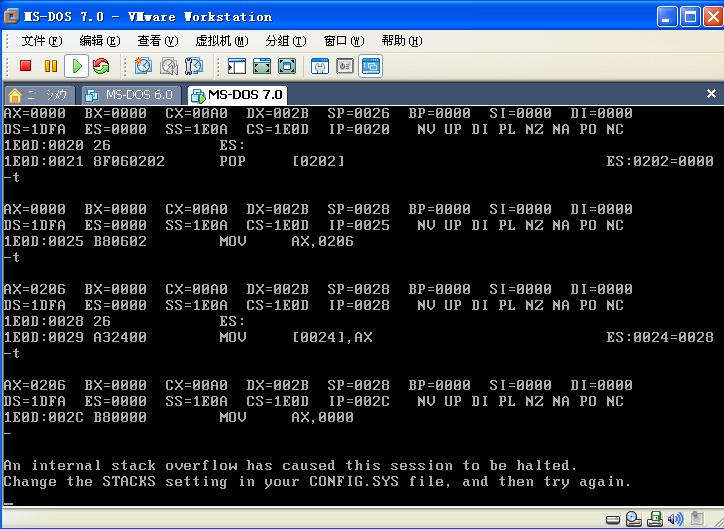The width and height of the screenshot is (724, 529).
Task: Enter full screen mode with the toolbar icon
Action: coord(287,66)
